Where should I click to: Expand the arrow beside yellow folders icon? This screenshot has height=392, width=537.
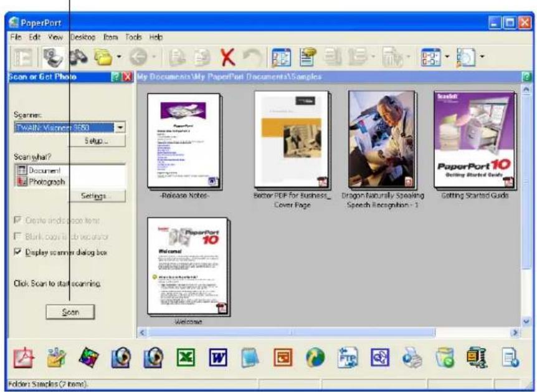[x=119, y=56]
